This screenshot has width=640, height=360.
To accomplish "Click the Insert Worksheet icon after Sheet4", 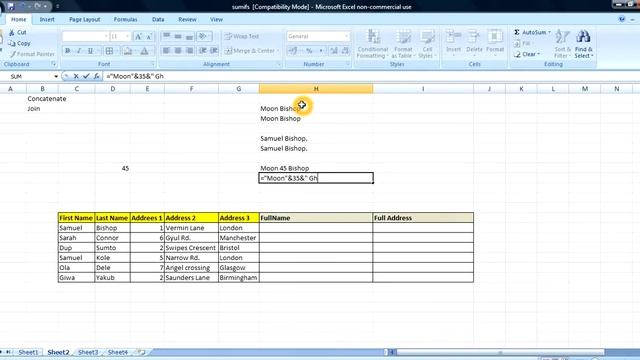I will click(141, 352).
